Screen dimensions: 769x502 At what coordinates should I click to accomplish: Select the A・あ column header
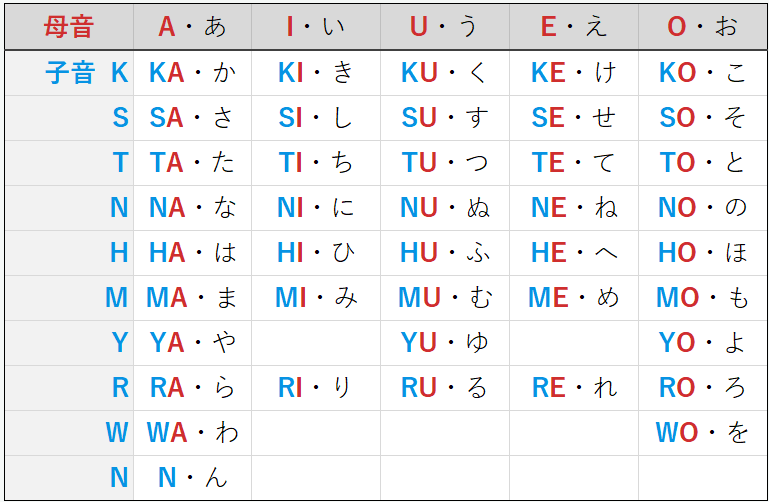coord(192,26)
